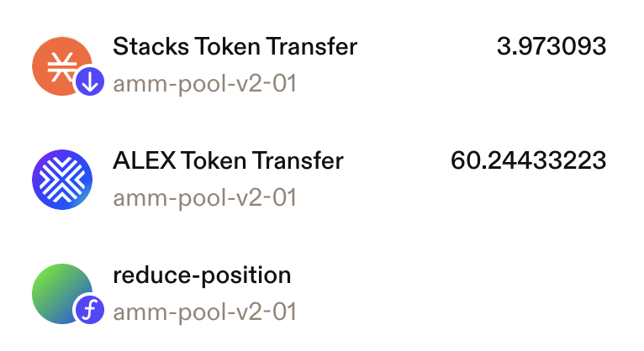This screenshot has height=351, width=644.
Task: Open the reduce-position transaction title
Action: pyautogui.click(x=202, y=275)
